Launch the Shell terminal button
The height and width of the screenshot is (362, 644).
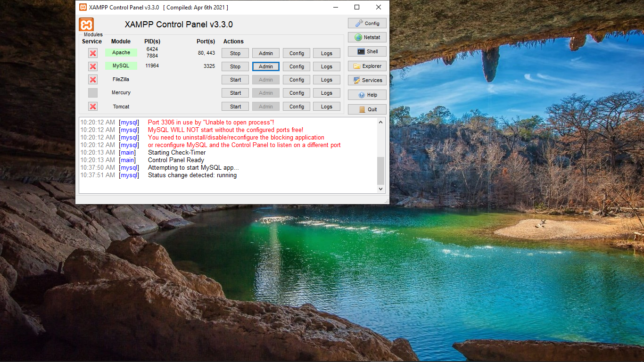click(367, 52)
